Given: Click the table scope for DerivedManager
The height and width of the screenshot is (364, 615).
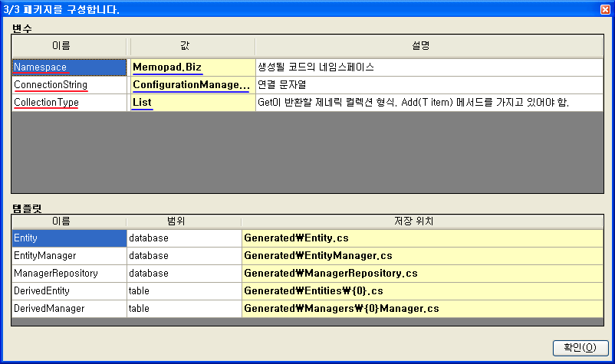Looking at the screenshot, I should pyautogui.click(x=184, y=309).
